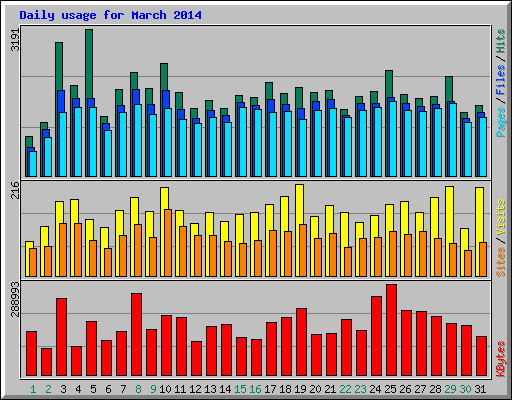Click day 2 on the x-axis
This screenshot has width=512, height=400.
coord(48,389)
